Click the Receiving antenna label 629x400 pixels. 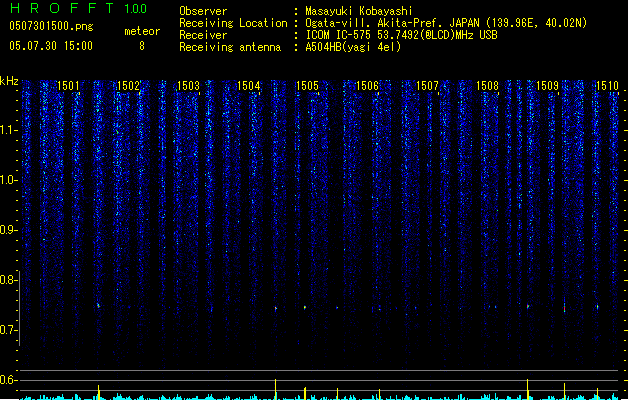point(230,47)
